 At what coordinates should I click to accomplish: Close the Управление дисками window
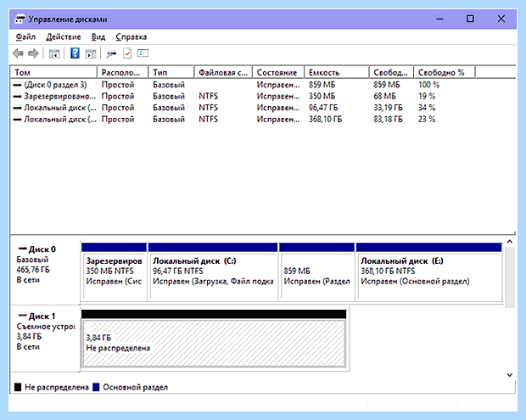click(x=501, y=19)
